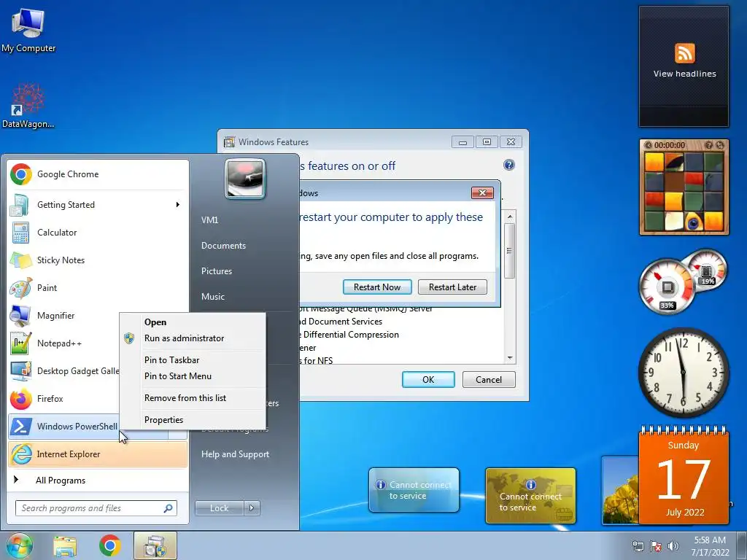Screen dimensions: 747x560
Task: Open Documents from Start menu
Action: tap(223, 246)
